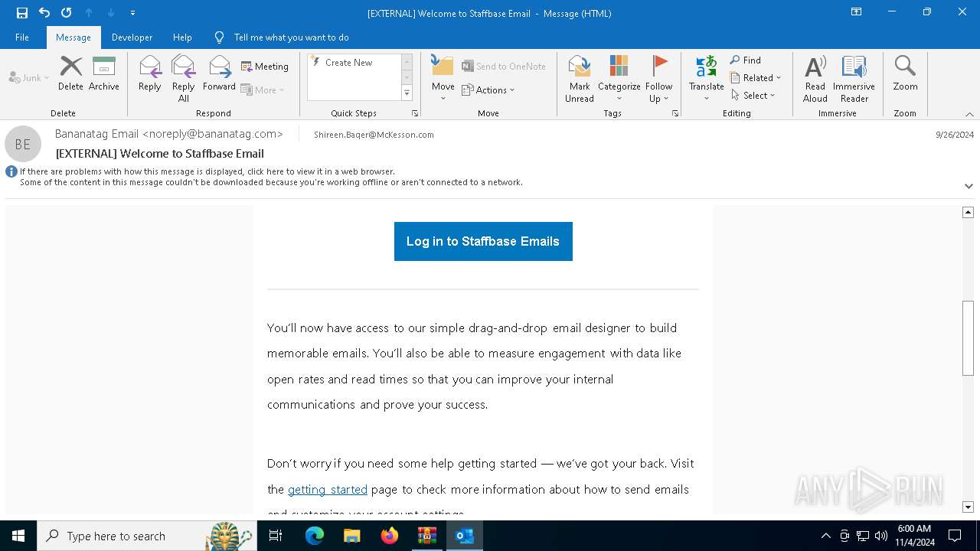Click the message scrollbar down arrow

(x=969, y=507)
